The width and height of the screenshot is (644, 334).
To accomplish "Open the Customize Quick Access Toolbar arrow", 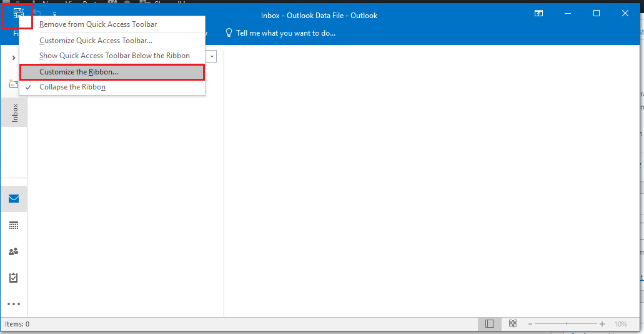I will tap(54, 14).
